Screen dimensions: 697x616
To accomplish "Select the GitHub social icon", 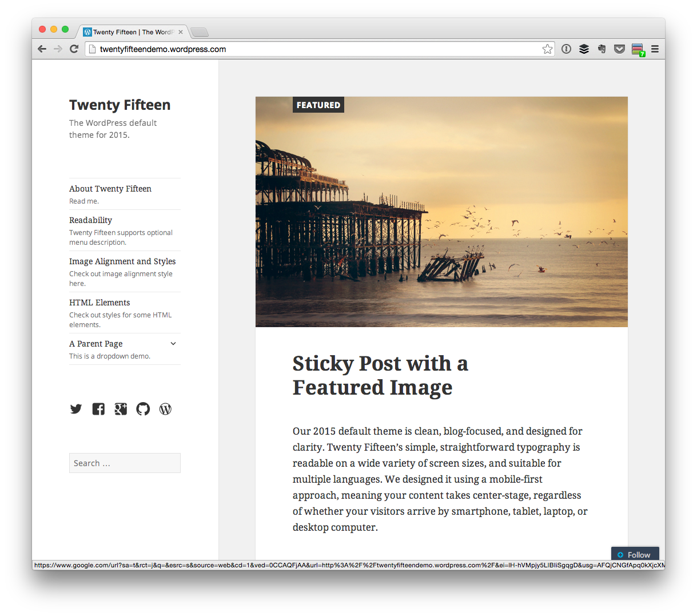I will click(x=143, y=409).
